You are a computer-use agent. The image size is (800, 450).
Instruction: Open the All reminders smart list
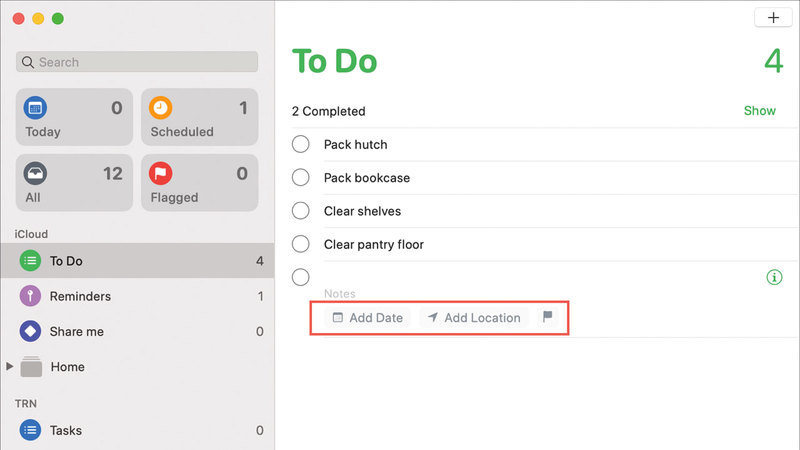[74, 183]
